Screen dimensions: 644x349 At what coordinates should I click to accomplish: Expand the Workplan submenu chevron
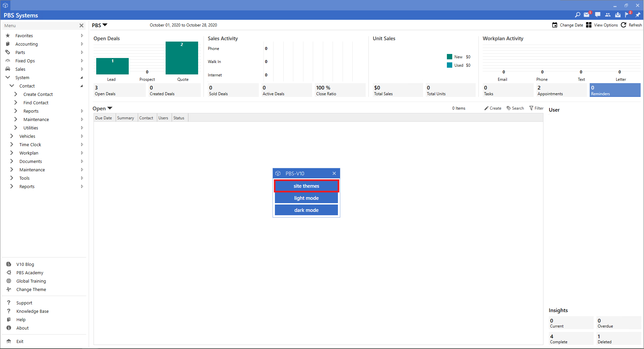tap(12, 153)
